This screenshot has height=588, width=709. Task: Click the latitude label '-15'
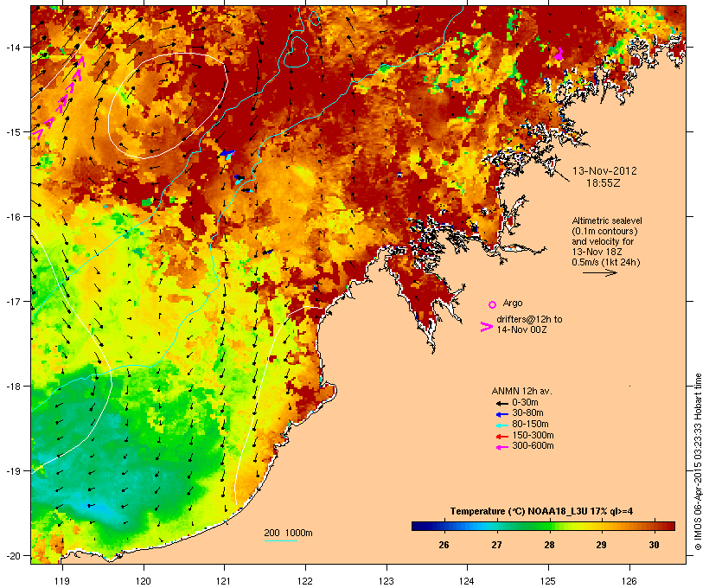[12, 132]
